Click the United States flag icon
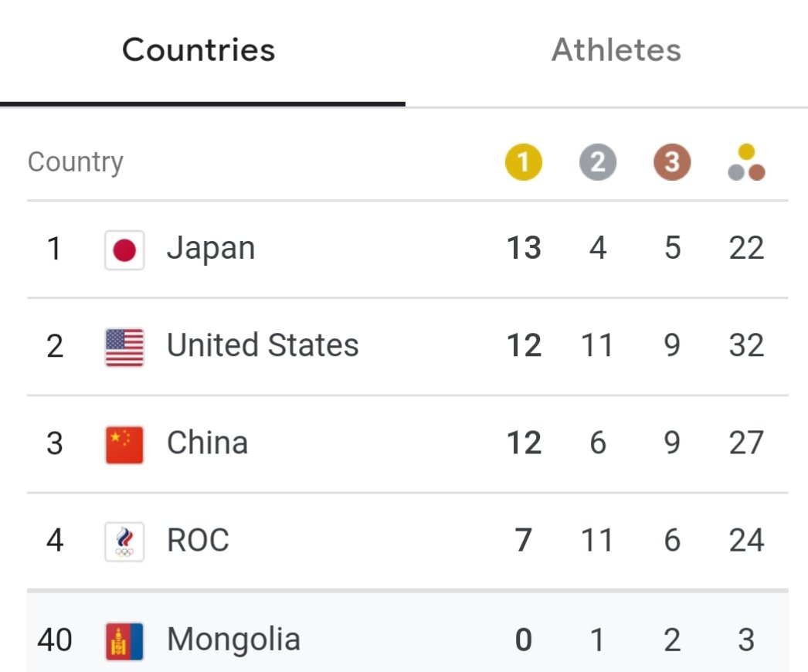 pyautogui.click(x=124, y=348)
